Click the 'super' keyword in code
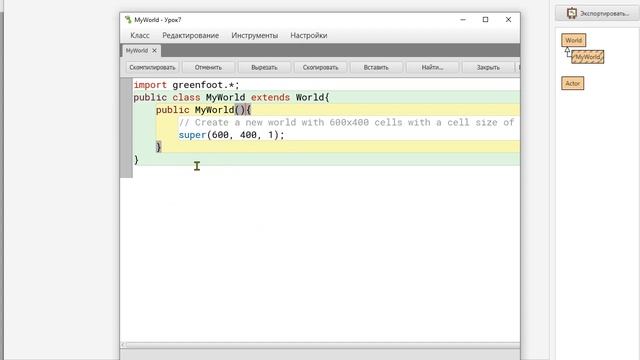This screenshot has width=640, height=360. pos(192,135)
